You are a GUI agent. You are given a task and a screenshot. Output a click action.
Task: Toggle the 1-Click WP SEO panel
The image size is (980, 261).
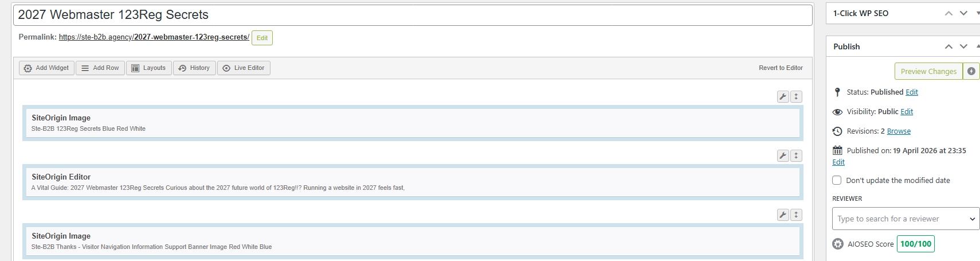977,13
